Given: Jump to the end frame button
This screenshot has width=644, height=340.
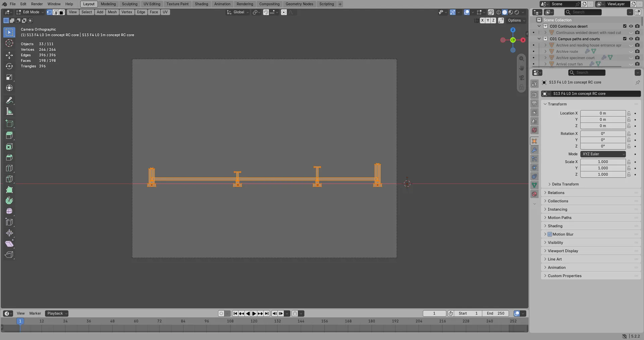Looking at the screenshot, I should tap(267, 313).
